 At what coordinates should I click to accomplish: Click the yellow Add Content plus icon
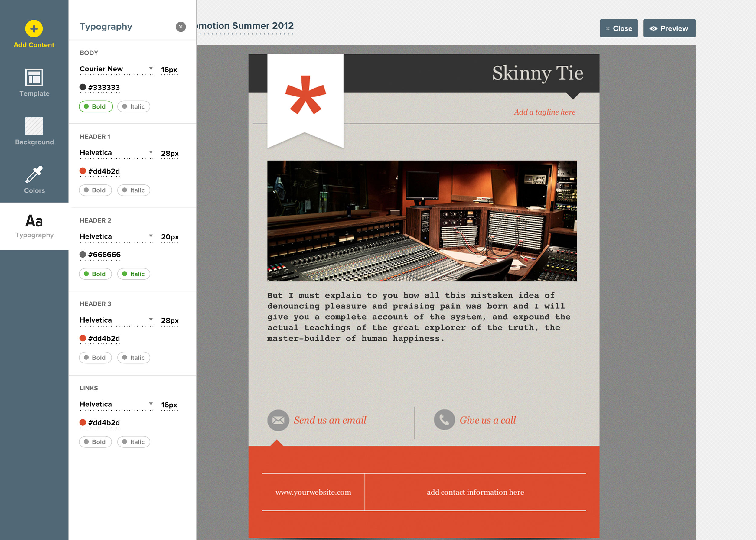[x=34, y=29]
